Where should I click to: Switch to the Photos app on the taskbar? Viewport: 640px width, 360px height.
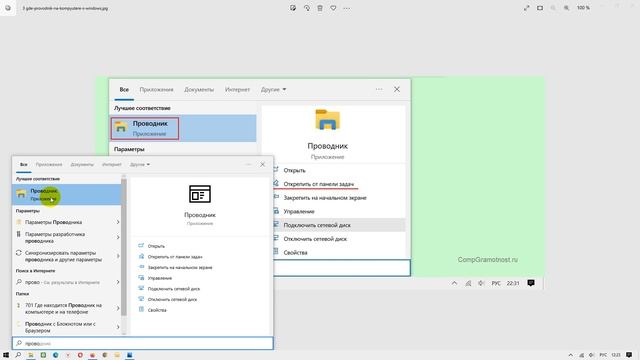point(129,355)
